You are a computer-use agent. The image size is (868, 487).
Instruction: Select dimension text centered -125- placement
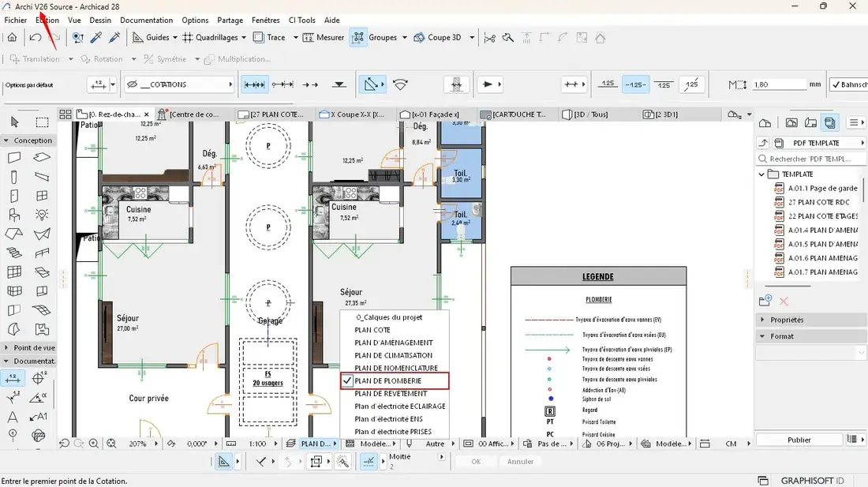click(x=635, y=84)
